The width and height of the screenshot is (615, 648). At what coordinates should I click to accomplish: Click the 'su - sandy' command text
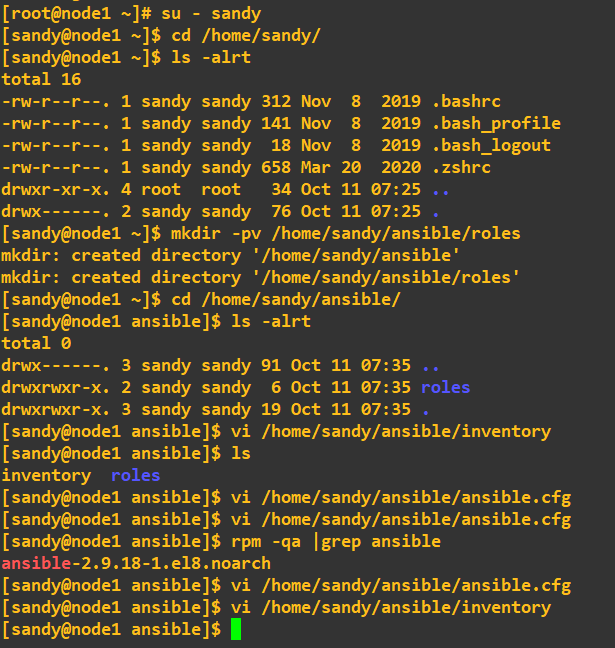(211, 13)
